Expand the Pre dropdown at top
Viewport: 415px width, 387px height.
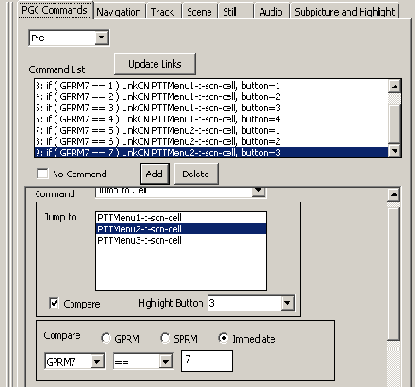pos(101,38)
